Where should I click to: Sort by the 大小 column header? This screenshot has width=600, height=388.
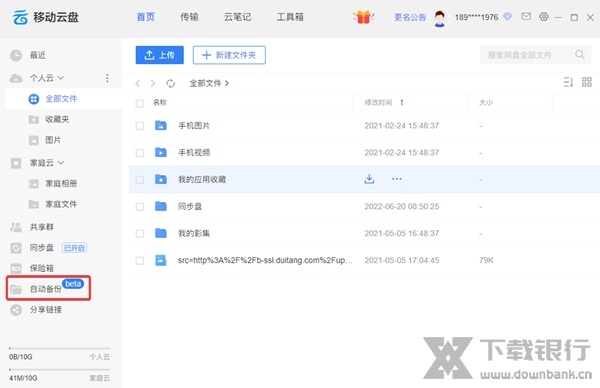486,103
